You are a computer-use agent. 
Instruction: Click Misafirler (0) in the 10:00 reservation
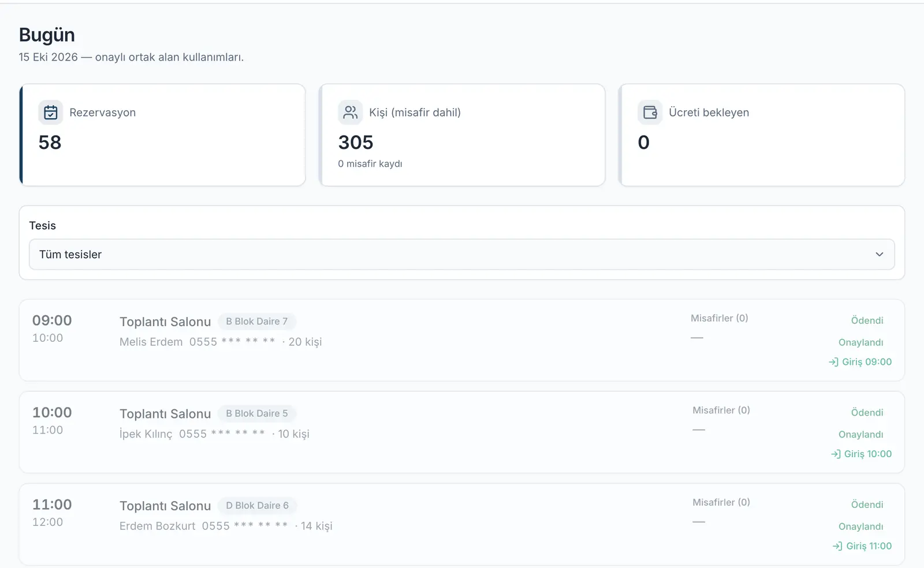(x=721, y=410)
